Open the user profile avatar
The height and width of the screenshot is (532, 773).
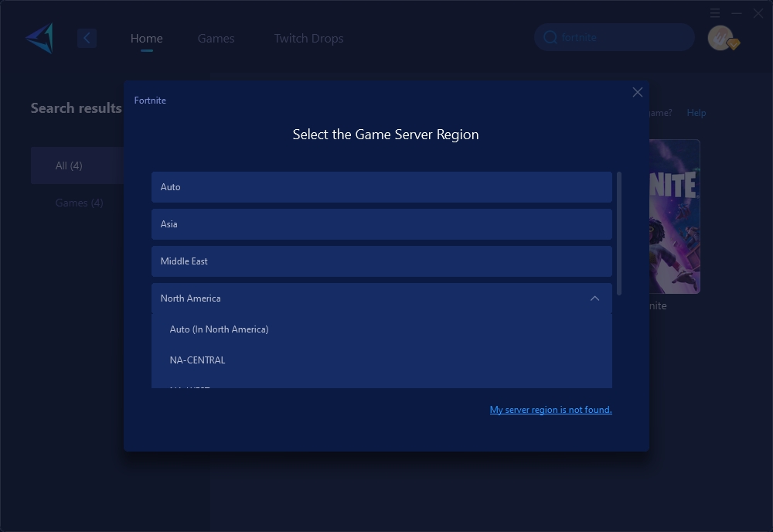coord(720,38)
